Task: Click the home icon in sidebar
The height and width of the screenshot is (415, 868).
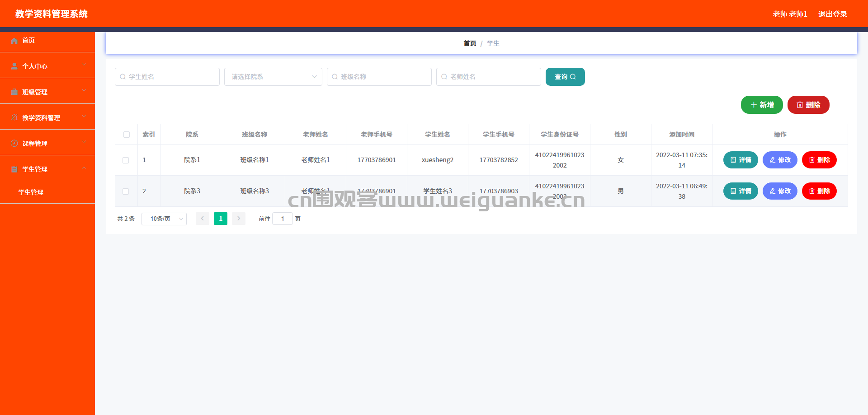Action: (x=14, y=41)
